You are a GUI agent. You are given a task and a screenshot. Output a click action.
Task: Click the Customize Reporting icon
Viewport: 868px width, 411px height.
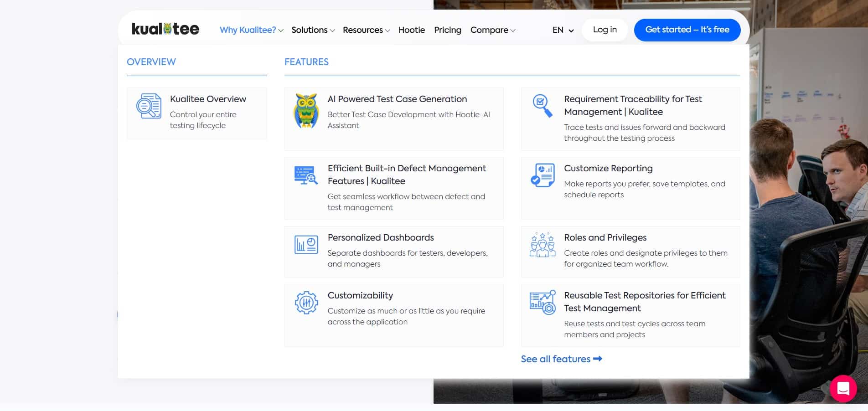click(x=542, y=175)
